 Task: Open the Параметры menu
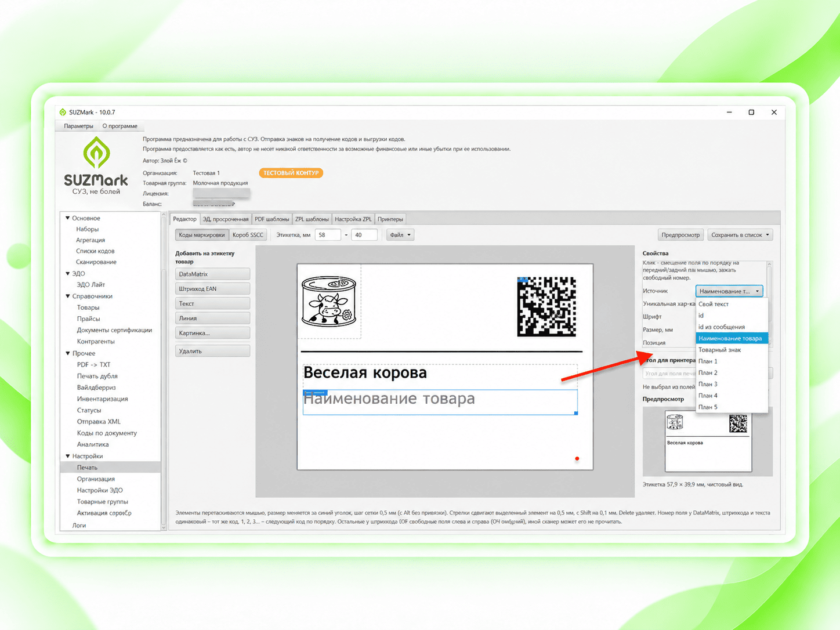pos(78,126)
